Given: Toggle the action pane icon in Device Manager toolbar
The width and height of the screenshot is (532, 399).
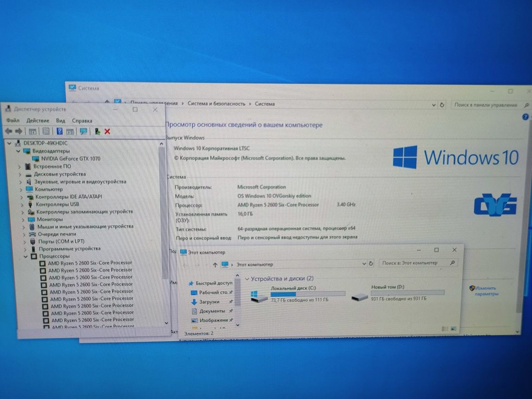Looking at the screenshot, I should tap(70, 132).
